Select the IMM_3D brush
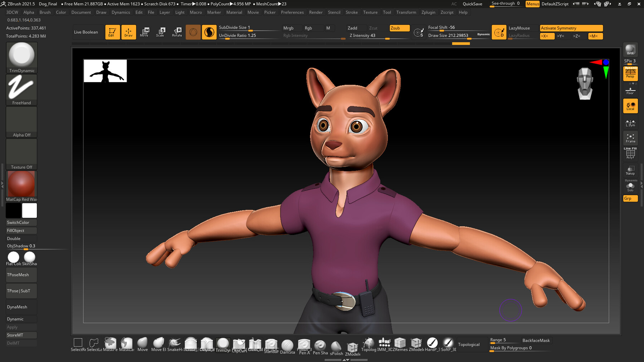This screenshot has height=362, width=644. (384, 344)
